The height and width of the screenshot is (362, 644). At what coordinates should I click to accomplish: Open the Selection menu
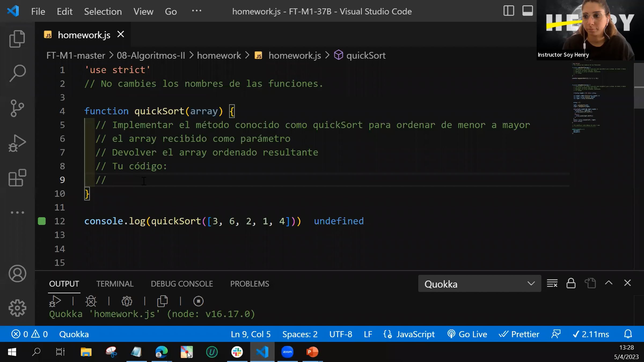[x=103, y=12]
